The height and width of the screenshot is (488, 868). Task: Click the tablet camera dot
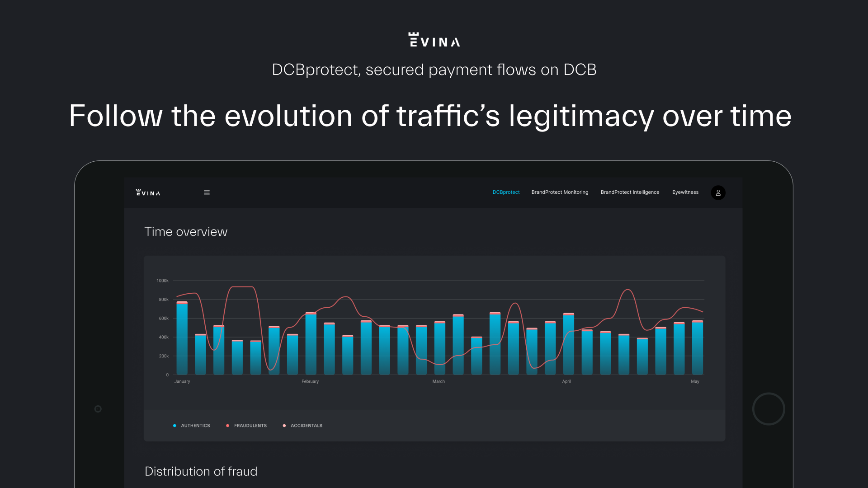tap(98, 409)
